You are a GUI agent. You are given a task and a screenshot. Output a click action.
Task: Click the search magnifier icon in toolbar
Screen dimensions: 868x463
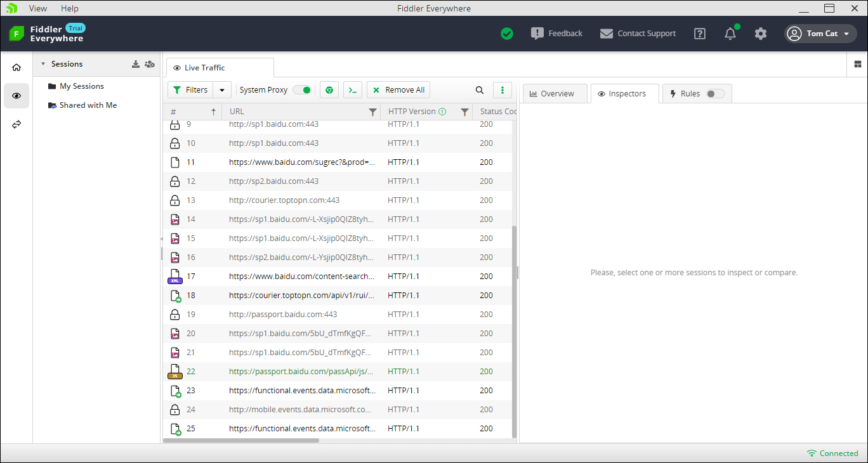[480, 90]
